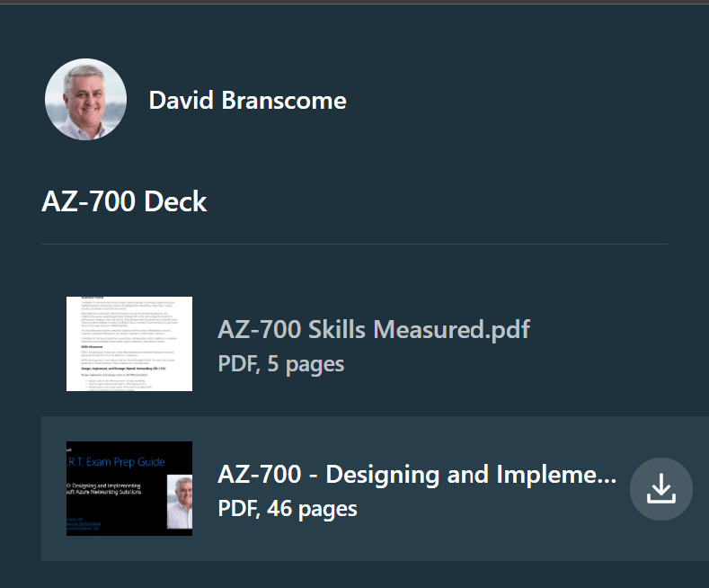The image size is (709, 588).
Task: Click the 'PDF, 46 pages' label
Action: point(287,508)
